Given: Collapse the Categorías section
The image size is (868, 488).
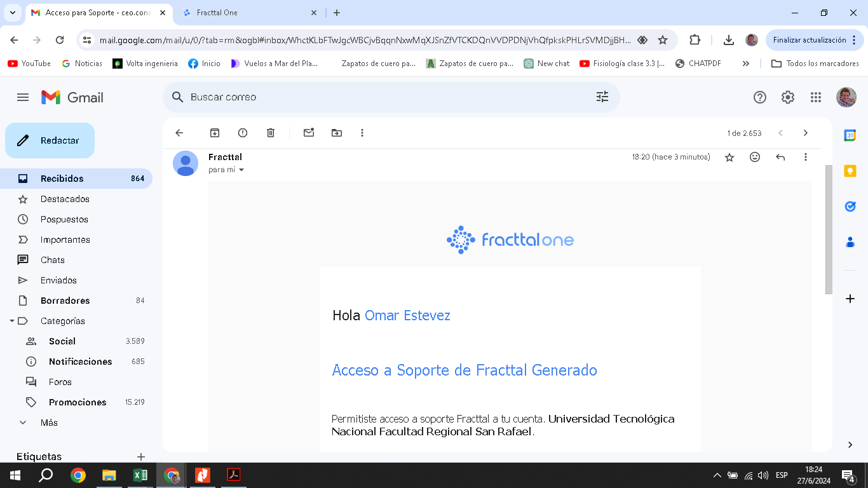Looking at the screenshot, I should point(12,321).
